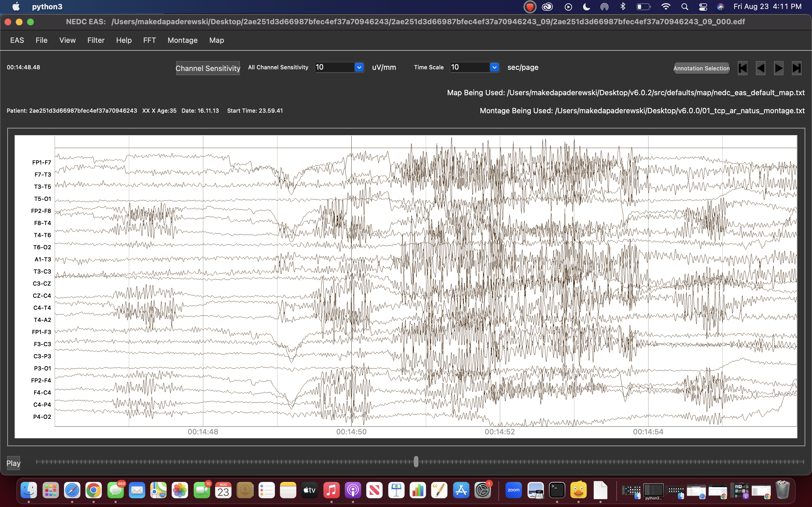Click the playback position slider handle

(x=416, y=462)
